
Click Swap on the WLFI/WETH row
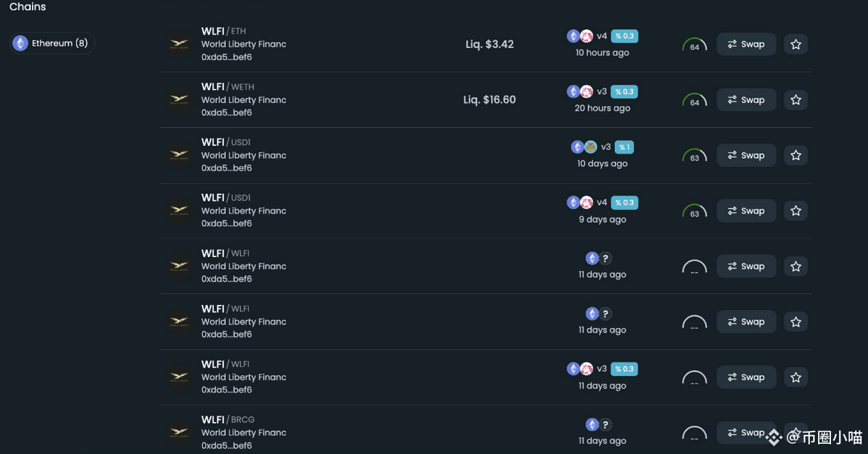tap(746, 100)
